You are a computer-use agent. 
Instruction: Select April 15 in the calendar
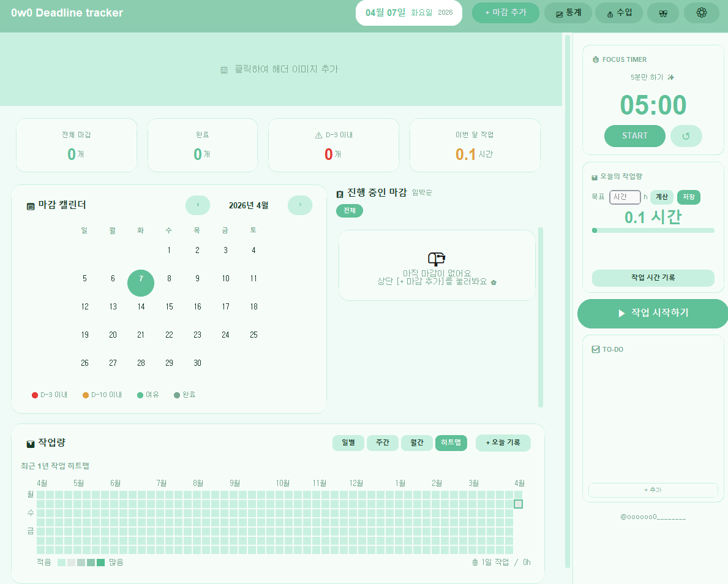pyautogui.click(x=169, y=306)
